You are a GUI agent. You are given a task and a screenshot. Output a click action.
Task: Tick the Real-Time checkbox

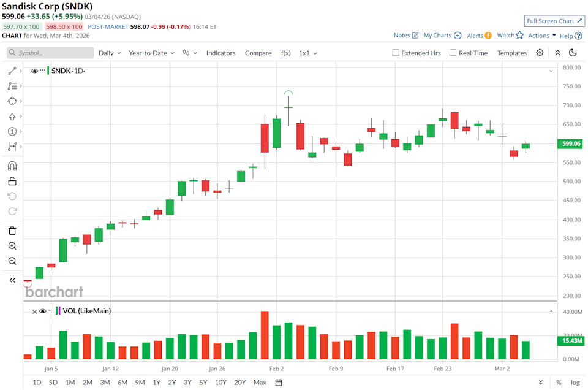(453, 53)
